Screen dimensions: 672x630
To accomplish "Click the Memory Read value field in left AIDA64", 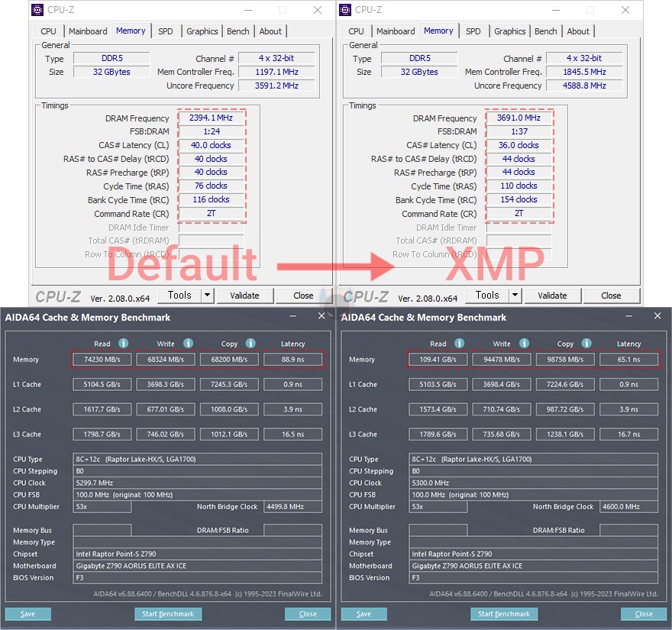I will point(102,360).
